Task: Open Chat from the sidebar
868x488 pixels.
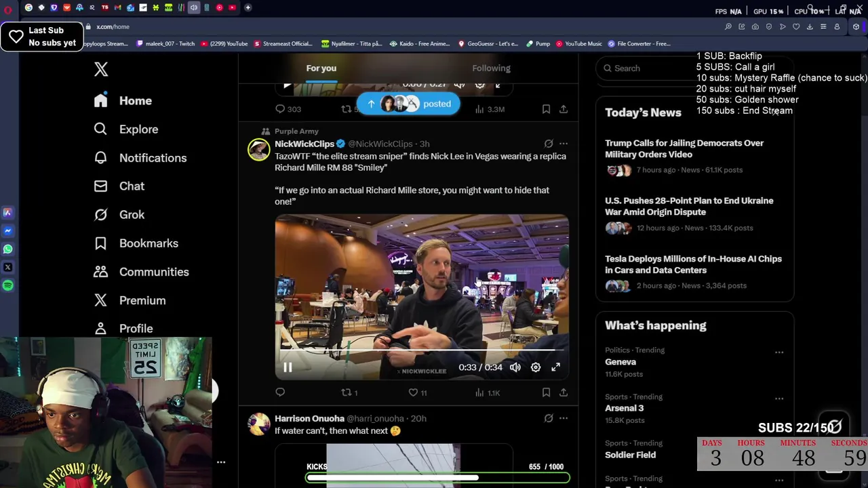Action: pyautogui.click(x=119, y=186)
